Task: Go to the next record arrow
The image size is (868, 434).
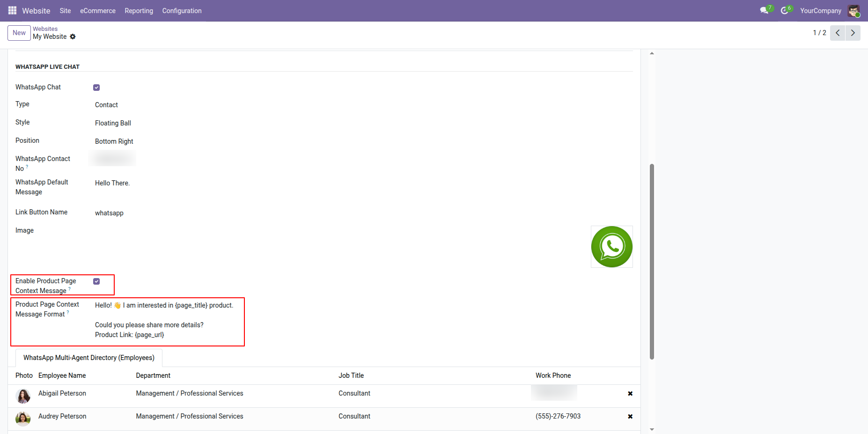Action: [x=853, y=33]
